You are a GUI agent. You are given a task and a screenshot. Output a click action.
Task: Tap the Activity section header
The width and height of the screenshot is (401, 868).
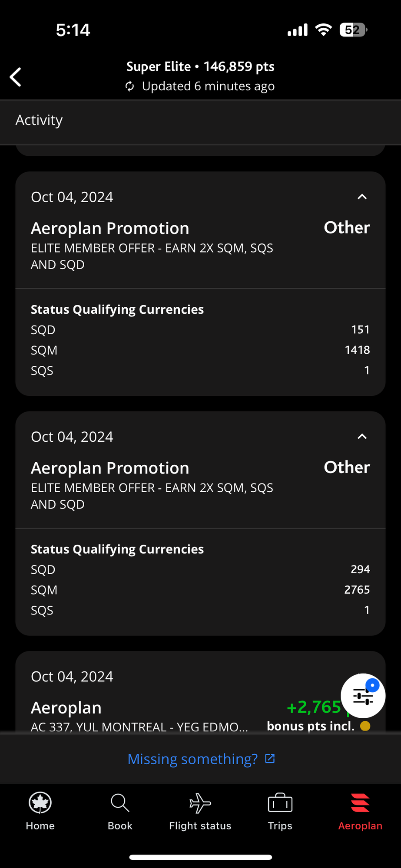[x=39, y=120]
